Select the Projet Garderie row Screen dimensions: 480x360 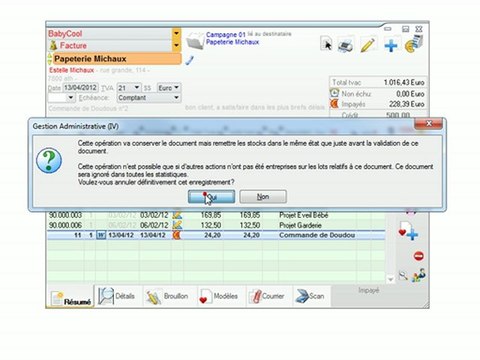216,225
